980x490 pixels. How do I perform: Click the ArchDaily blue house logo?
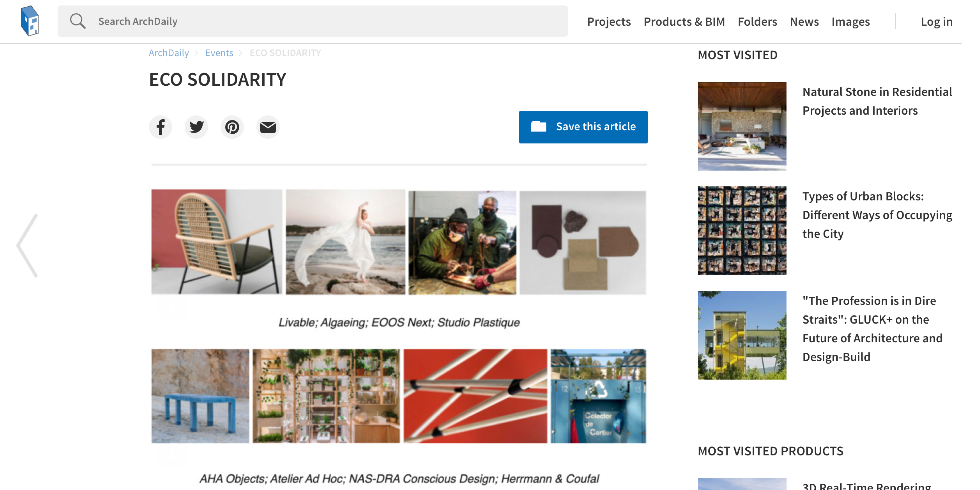point(30,21)
